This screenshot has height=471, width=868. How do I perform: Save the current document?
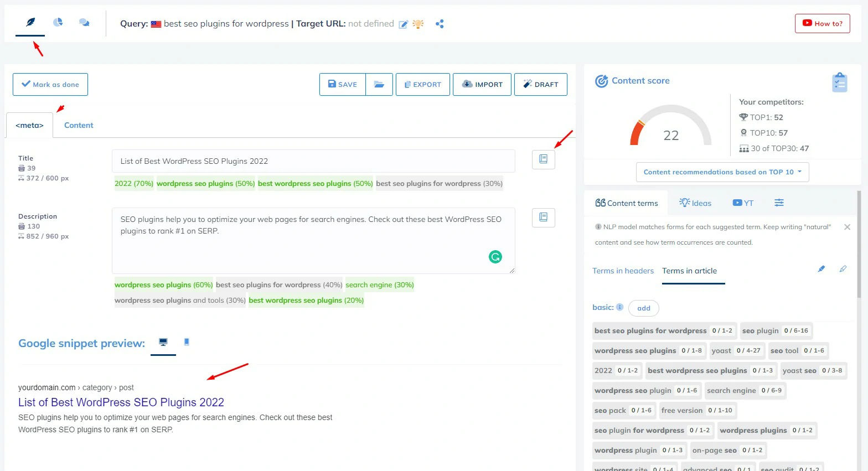pos(343,84)
